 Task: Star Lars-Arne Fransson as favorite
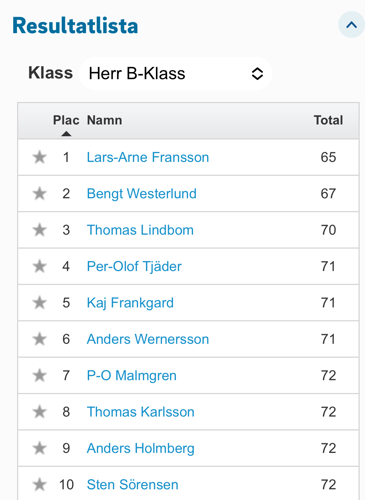[x=39, y=157]
